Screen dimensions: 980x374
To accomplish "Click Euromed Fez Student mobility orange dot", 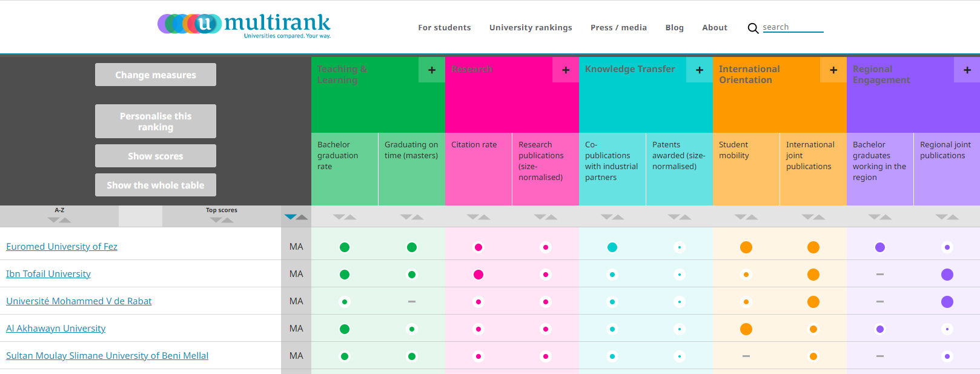I will pyautogui.click(x=746, y=247).
